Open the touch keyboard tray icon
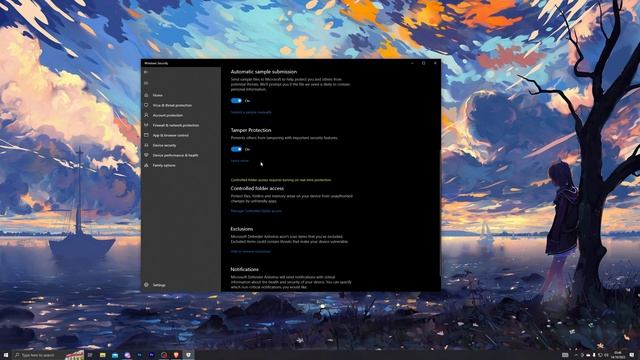The image size is (640, 360). (565, 355)
